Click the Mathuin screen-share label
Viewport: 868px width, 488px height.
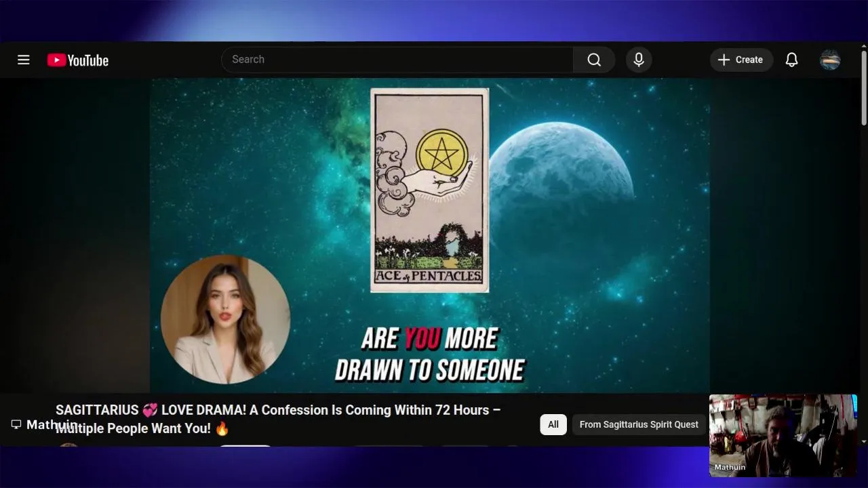click(44, 425)
